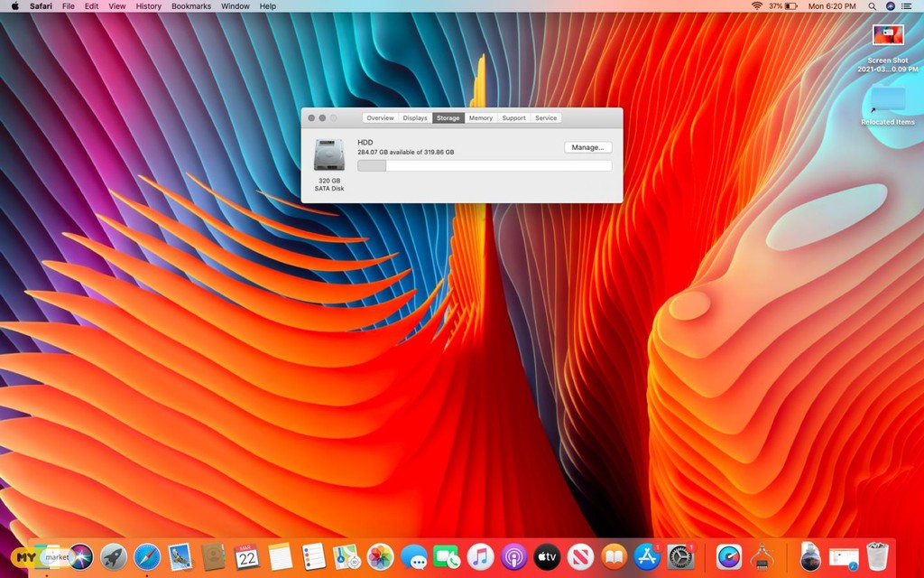Screen dimensions: 924x578
Task: Click the Wi-Fi status icon
Action: [756, 6]
